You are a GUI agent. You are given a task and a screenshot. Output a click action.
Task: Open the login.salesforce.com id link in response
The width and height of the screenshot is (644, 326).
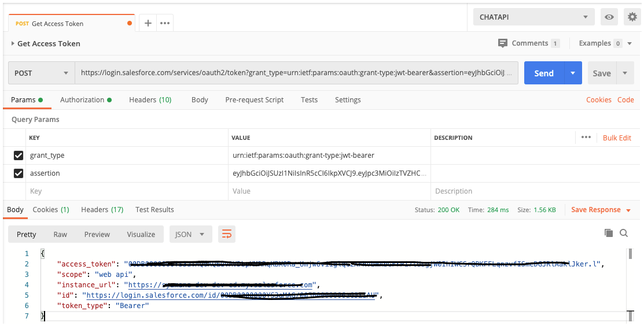pos(231,295)
